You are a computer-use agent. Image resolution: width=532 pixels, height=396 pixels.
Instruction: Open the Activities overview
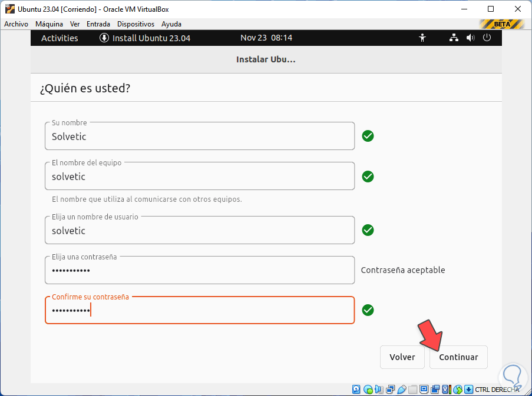(60, 38)
